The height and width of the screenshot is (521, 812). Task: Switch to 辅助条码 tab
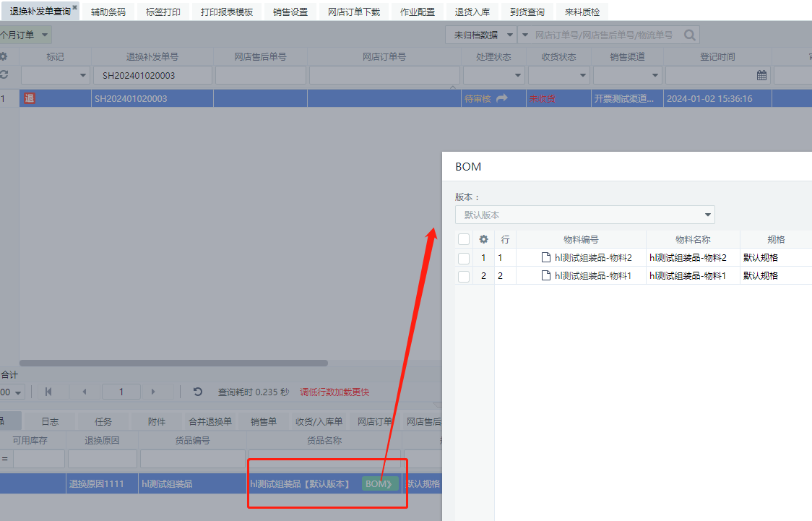tap(108, 12)
